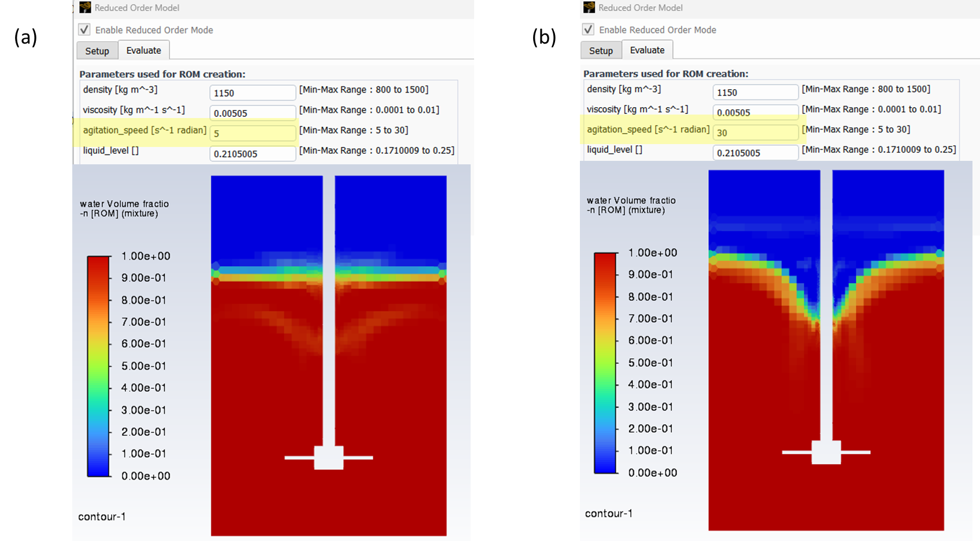Screen dimensions: 980x541
Task: Click the Reduced Order Model icon in right panel
Action: coord(589,8)
